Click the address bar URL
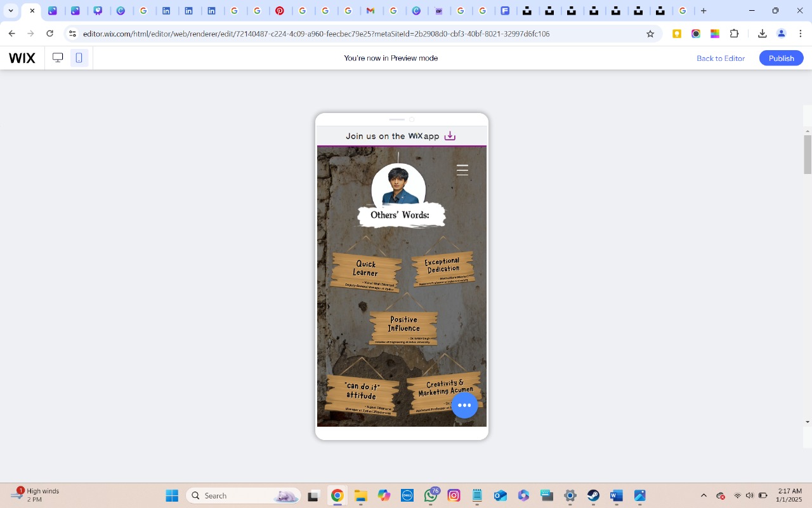Screen dimensions: 812x508 (316, 34)
